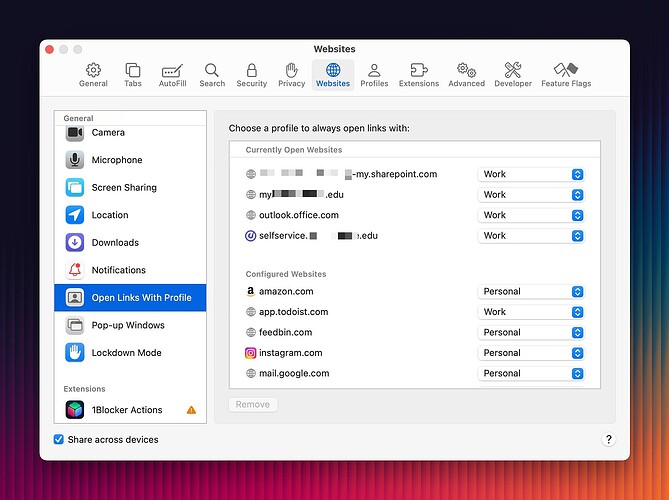Change profile for outlook.office.com
The height and width of the screenshot is (500, 669).
pos(530,215)
